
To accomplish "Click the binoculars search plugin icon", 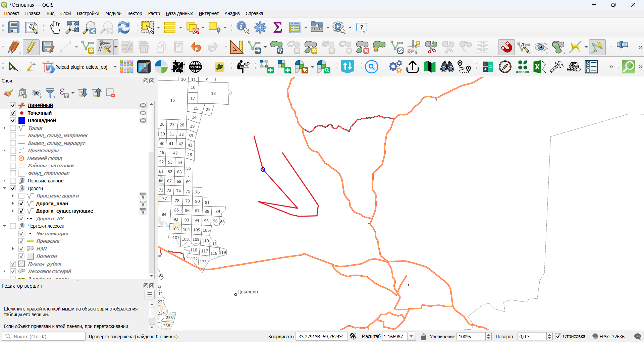I will [447, 67].
